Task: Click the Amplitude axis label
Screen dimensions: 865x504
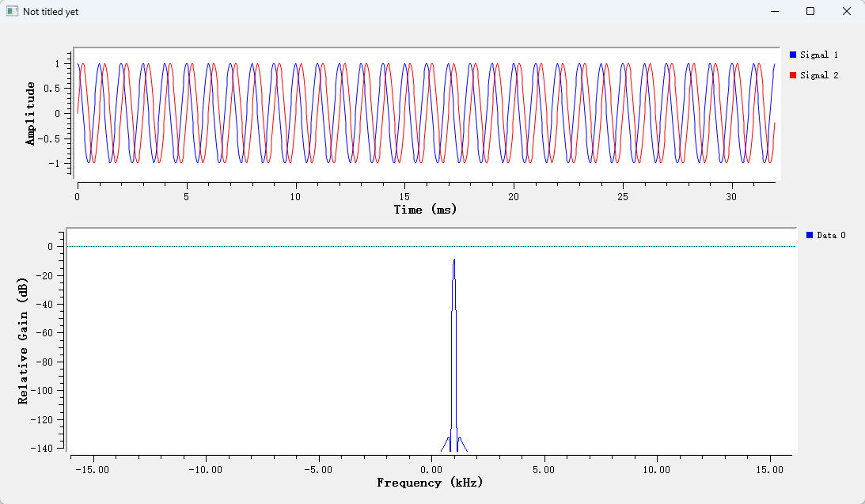Action: click(30, 114)
